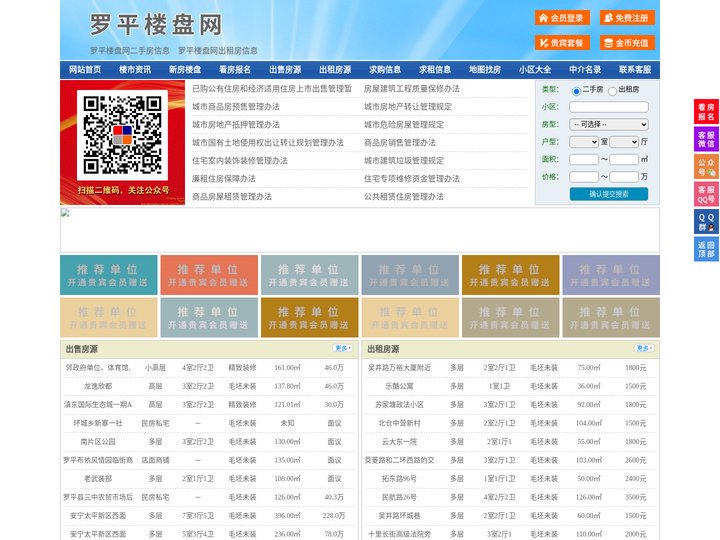Open the 乐酷公寓 rental listing
Screen dimensions: 720x540
(x=399, y=386)
